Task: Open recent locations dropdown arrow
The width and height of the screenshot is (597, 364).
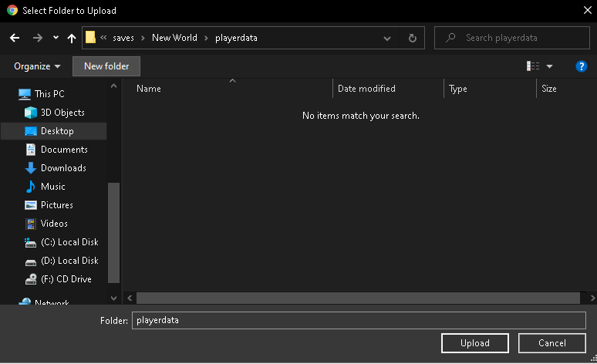Action: coord(56,37)
